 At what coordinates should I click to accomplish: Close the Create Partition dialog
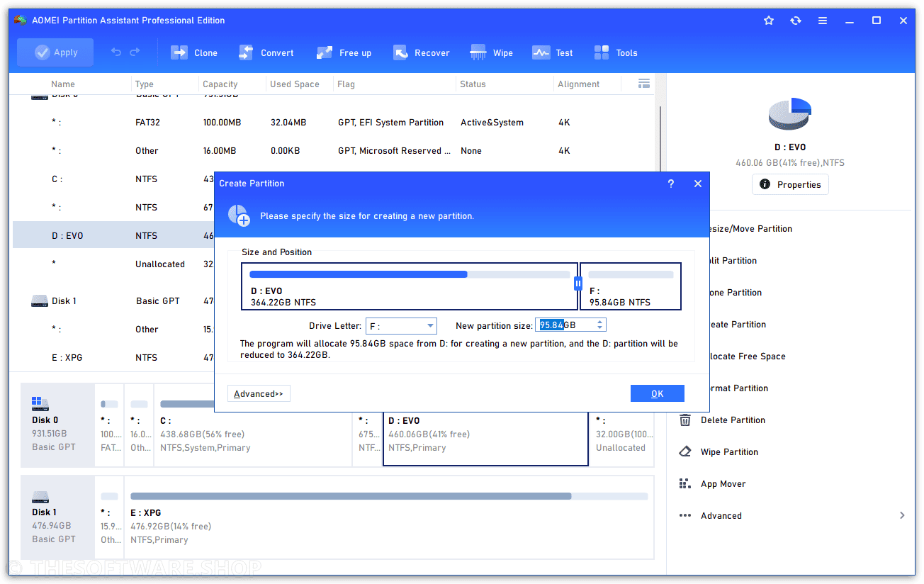tap(698, 184)
